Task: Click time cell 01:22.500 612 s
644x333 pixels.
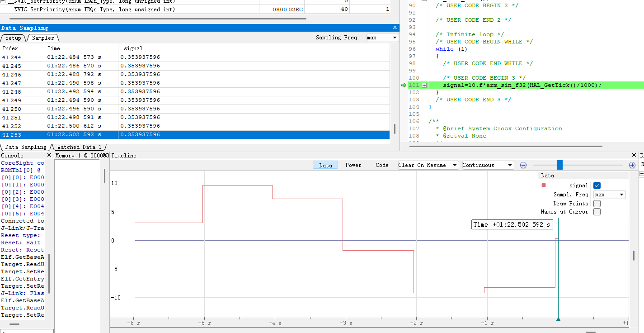Action: [x=81, y=126]
